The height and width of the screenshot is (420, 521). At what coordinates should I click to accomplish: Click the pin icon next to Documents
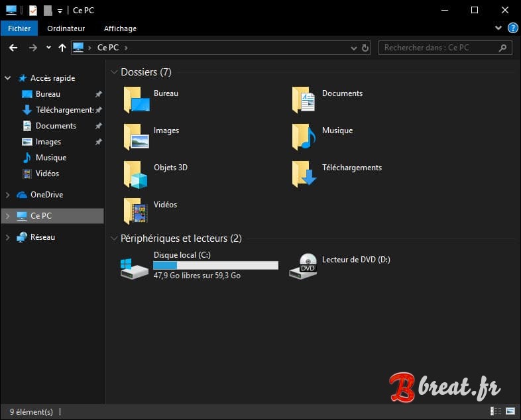pyautogui.click(x=98, y=126)
